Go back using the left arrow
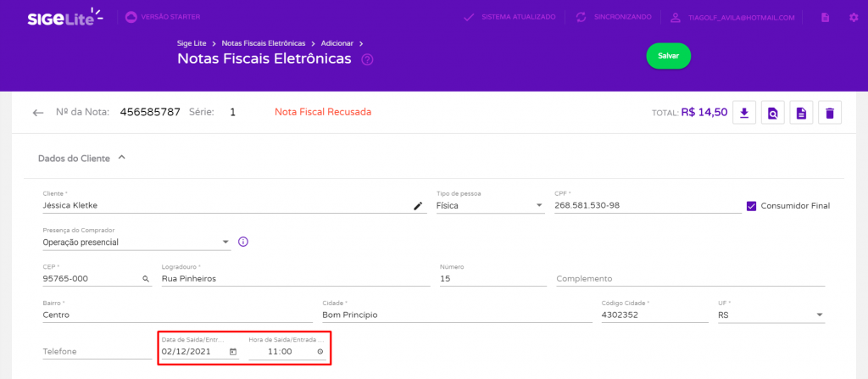 pyautogui.click(x=37, y=113)
